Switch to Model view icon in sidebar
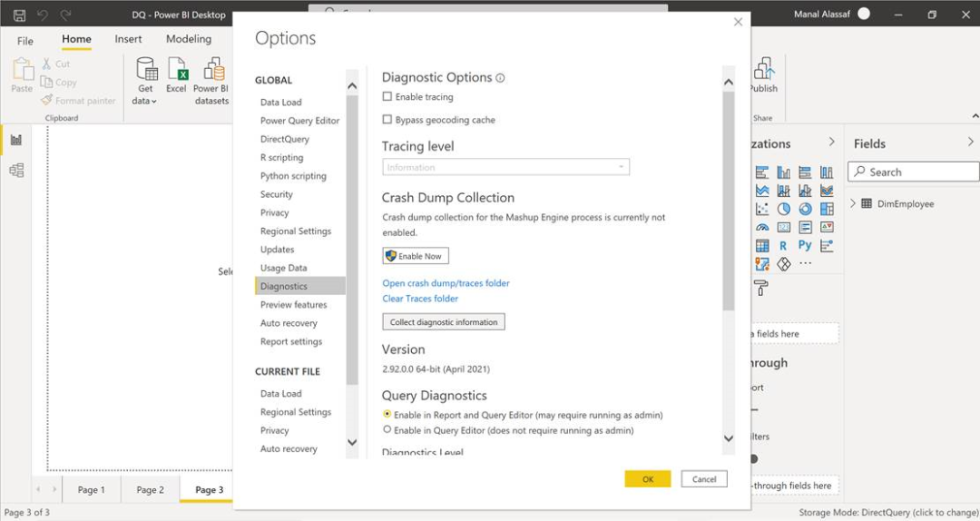Screen dimensions: 980x521 click(x=16, y=170)
